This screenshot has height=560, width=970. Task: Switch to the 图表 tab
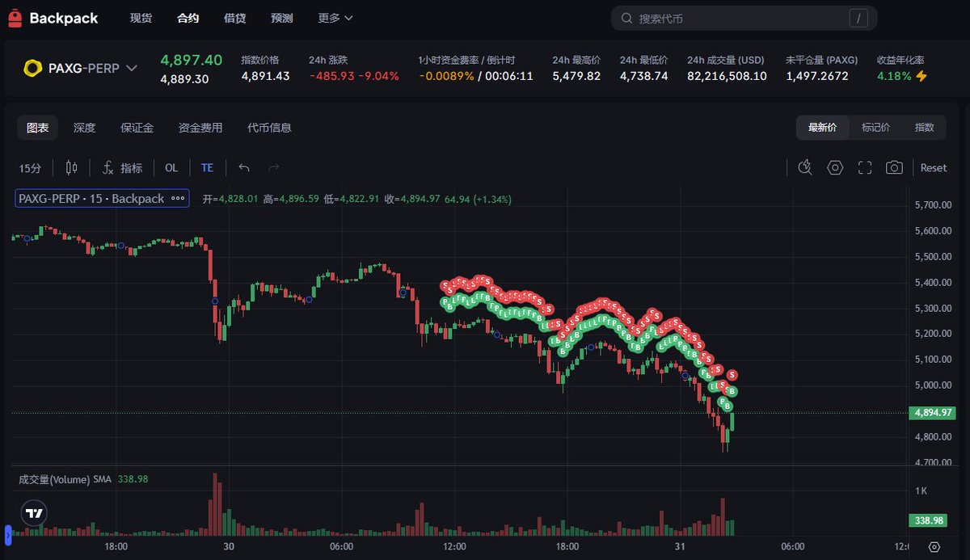[x=38, y=128]
